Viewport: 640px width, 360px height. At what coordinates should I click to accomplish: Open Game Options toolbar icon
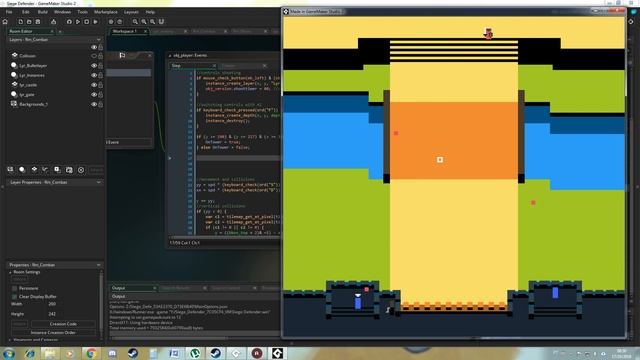pyautogui.click(x=111, y=22)
